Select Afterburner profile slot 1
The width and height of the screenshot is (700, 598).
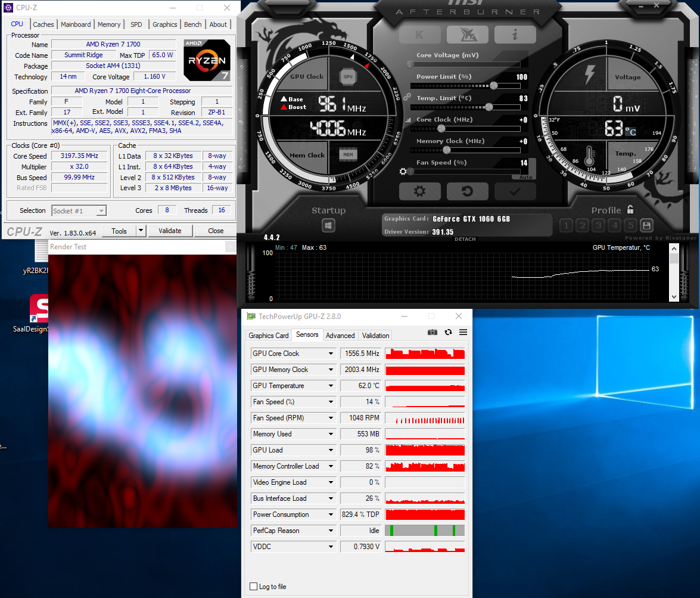coord(566,225)
